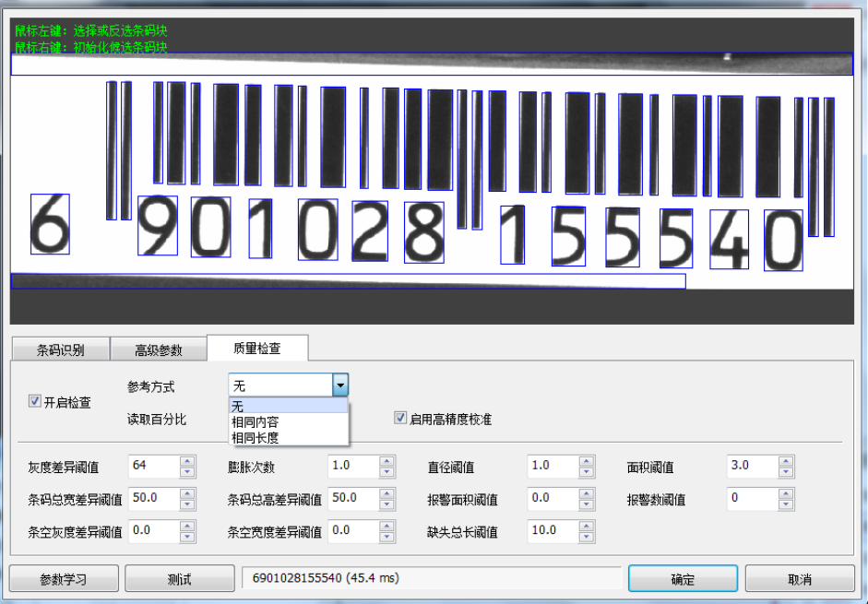Decrease 报警数阈值 with down arrow
Screen dimensions: 868x604
tap(786, 504)
